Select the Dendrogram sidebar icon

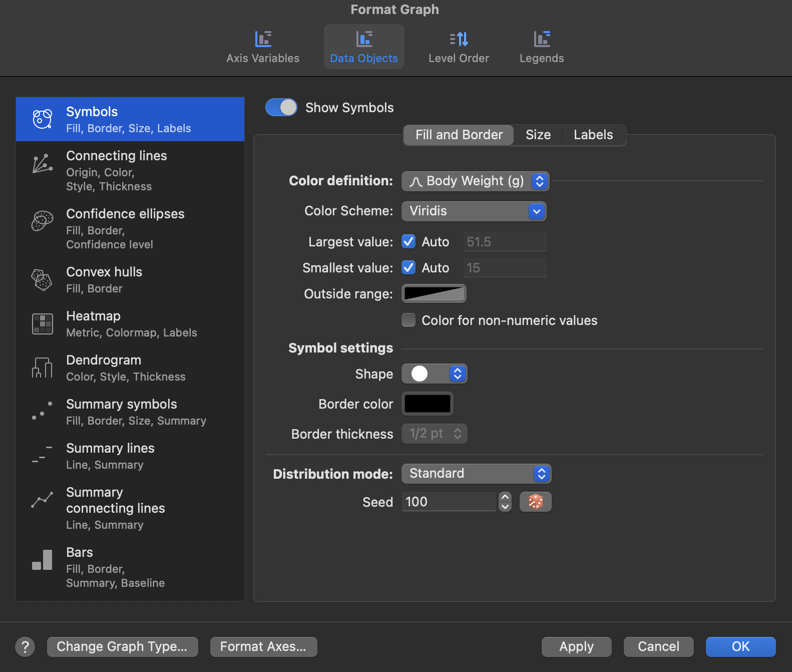pos(43,368)
